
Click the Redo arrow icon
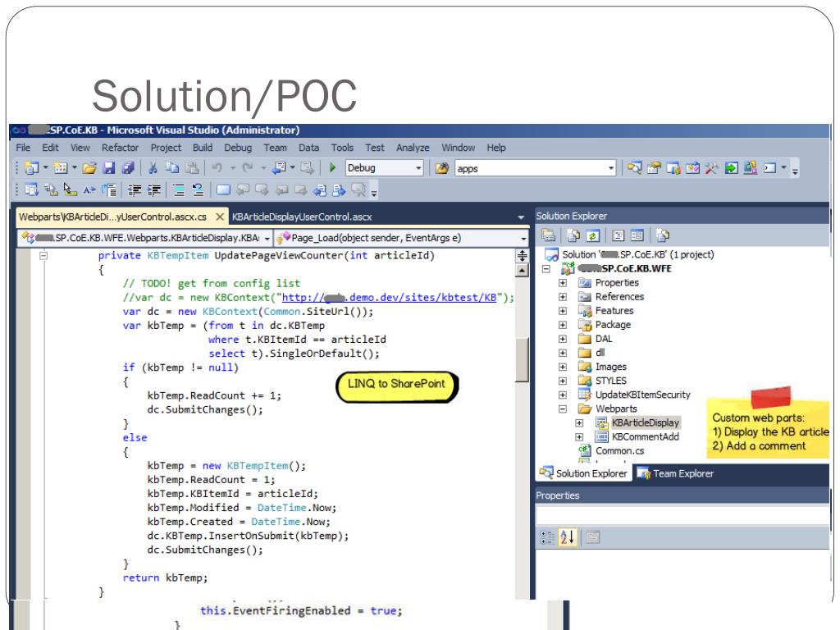click(247, 168)
